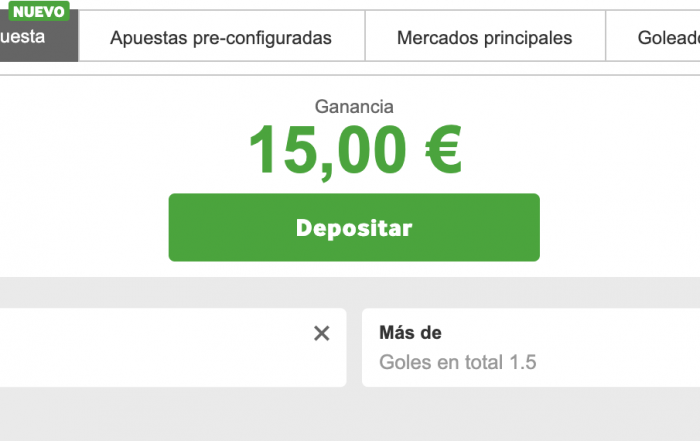Viewport: 700px width, 441px height.
Task: Click white space right of Depositar button
Action: tap(620, 228)
